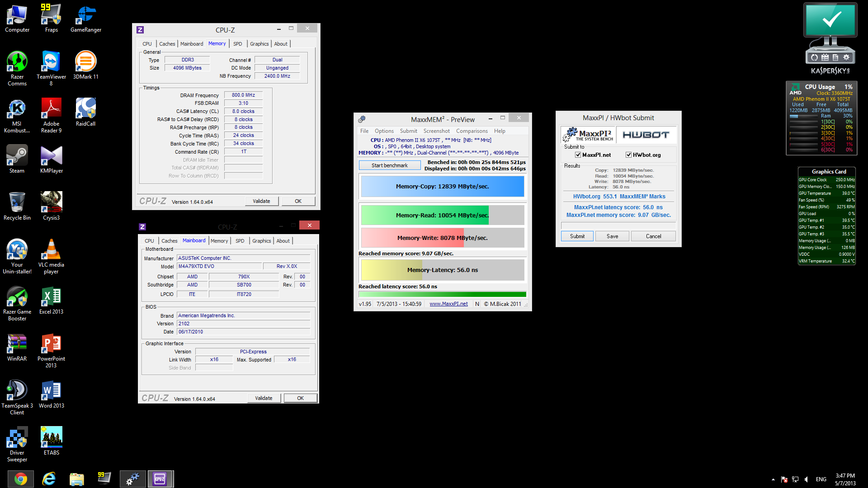The height and width of the screenshot is (488, 868).
Task: Open the Excel 2013 shortcut
Action: coord(51,300)
